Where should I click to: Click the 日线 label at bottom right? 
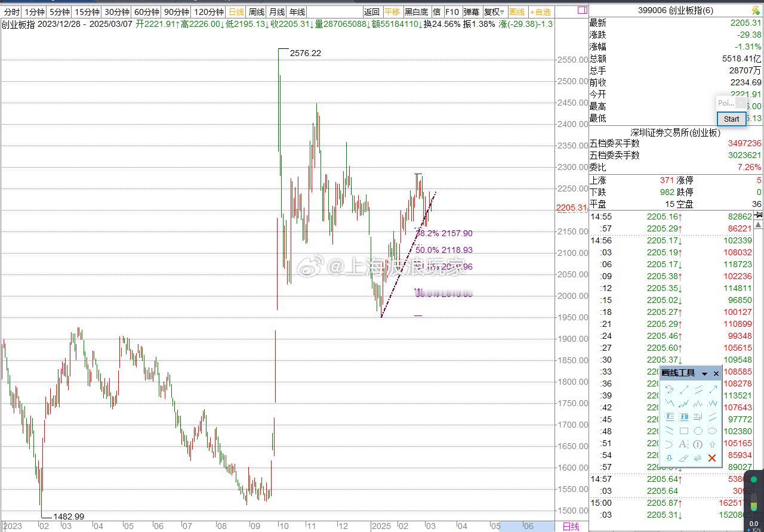[571, 527]
